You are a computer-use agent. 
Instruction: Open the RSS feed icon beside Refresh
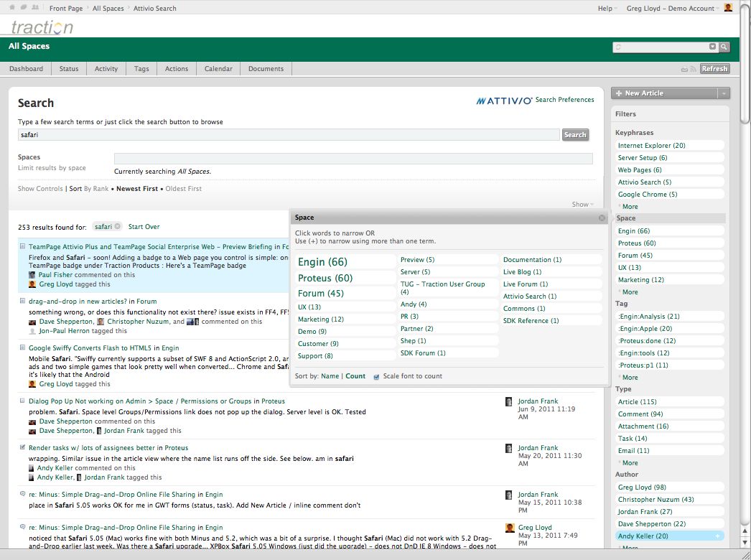click(x=693, y=70)
